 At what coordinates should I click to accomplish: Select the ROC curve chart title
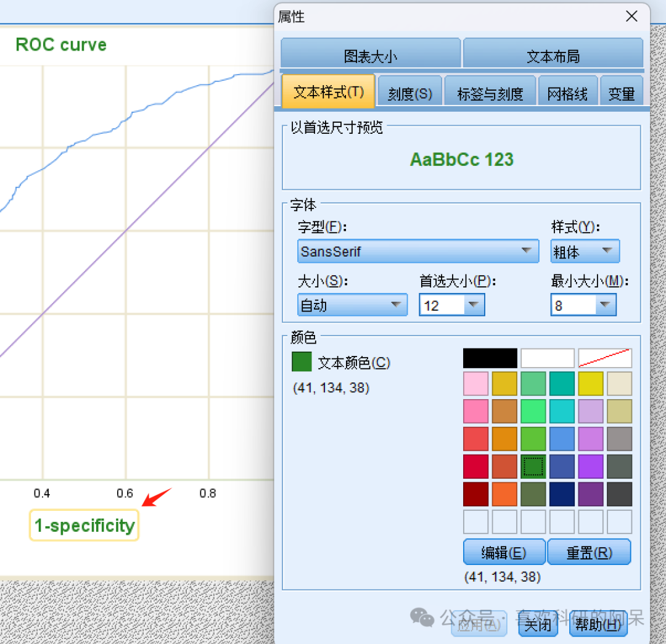(x=61, y=44)
